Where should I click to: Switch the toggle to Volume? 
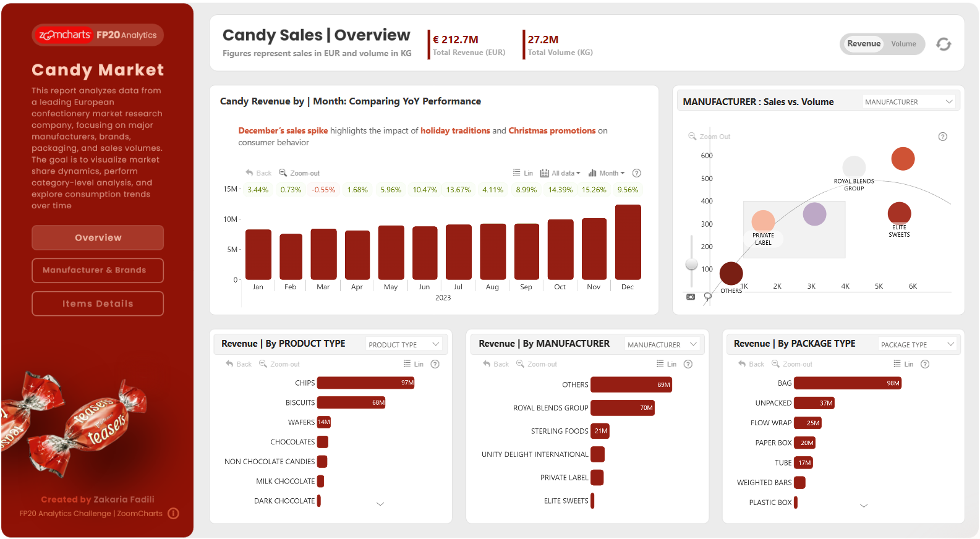click(903, 44)
